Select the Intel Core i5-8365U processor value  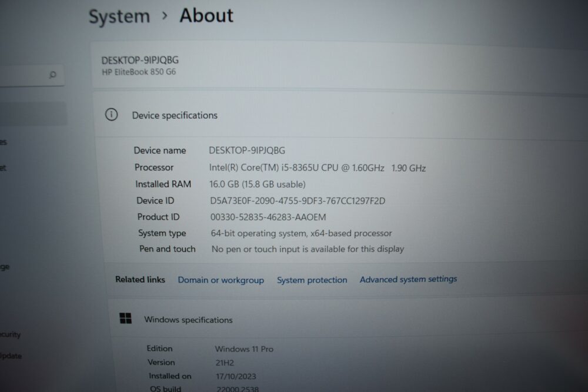tap(296, 167)
